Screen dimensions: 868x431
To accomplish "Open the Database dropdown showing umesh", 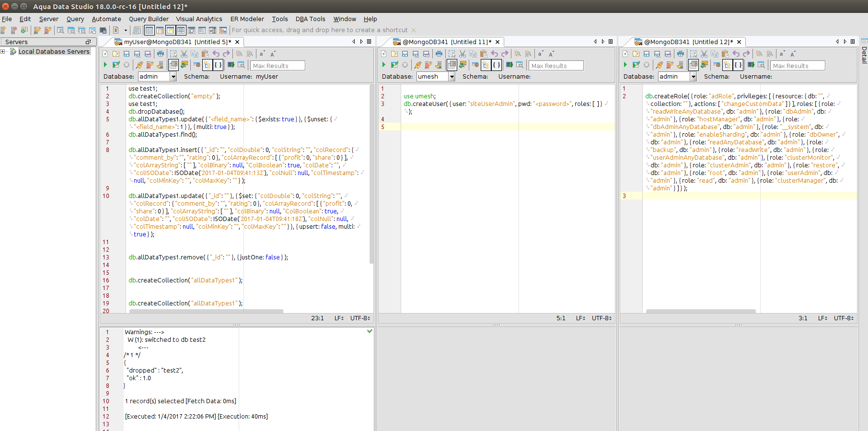I will 451,77.
